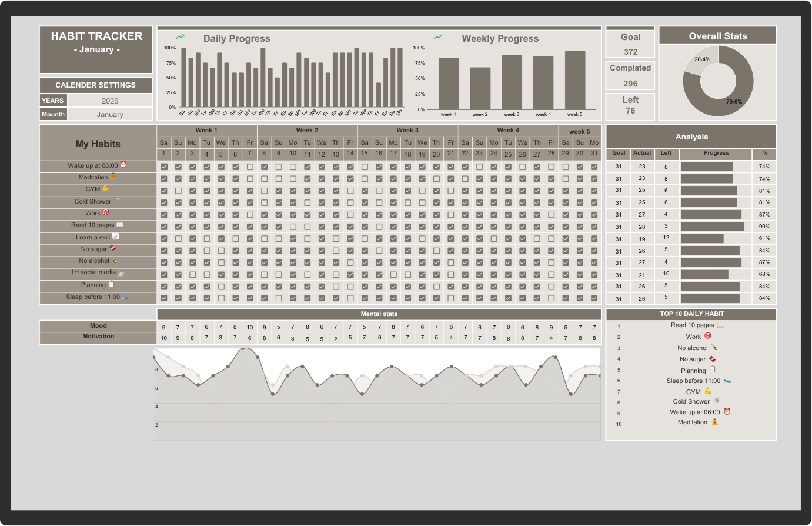Click the "Overall Stats" header
The image size is (812, 526).
[718, 36]
